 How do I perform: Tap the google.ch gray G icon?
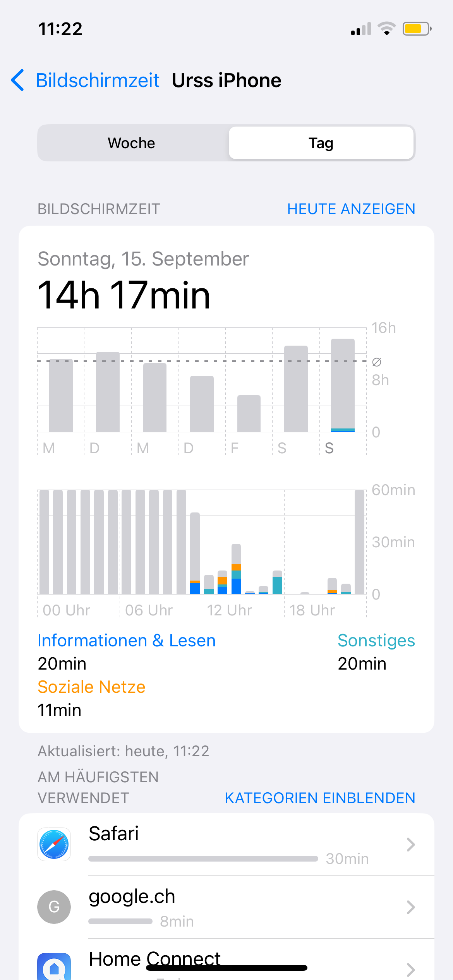pyautogui.click(x=54, y=907)
